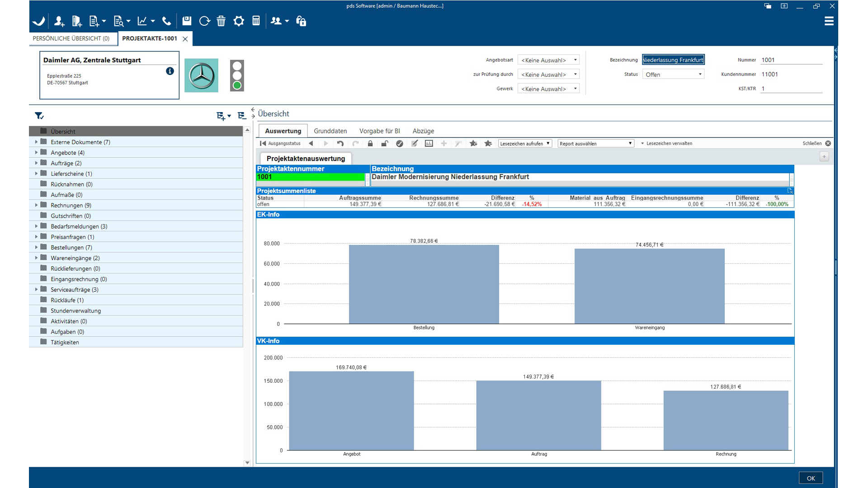Add bookmark with the star-plus icon
The image size is (868, 488).
coord(473,143)
